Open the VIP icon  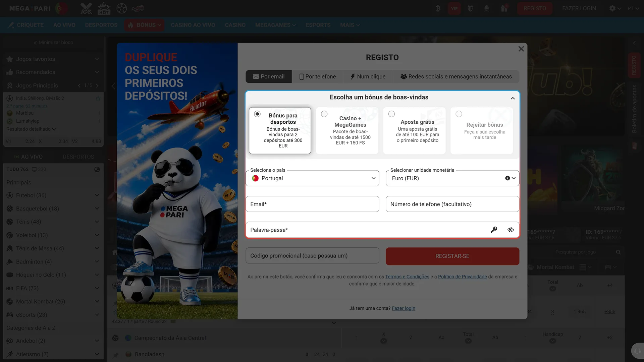454,8
